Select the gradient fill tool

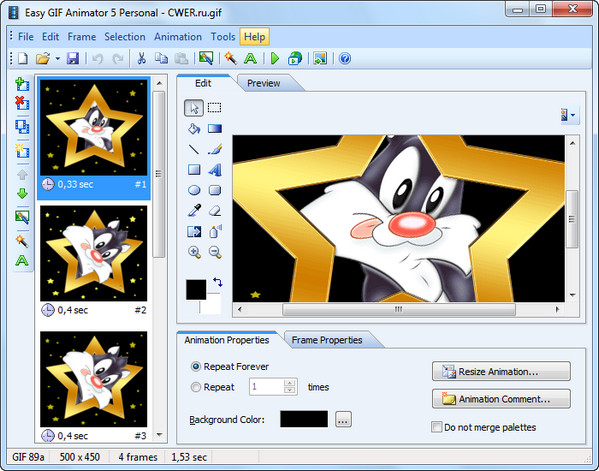(x=215, y=129)
